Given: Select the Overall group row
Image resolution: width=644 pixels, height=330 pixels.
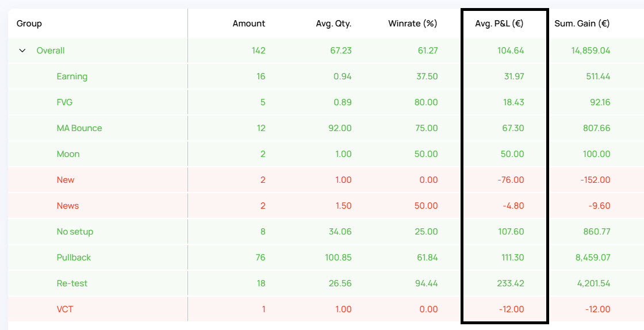Looking at the screenshot, I should (326, 51).
